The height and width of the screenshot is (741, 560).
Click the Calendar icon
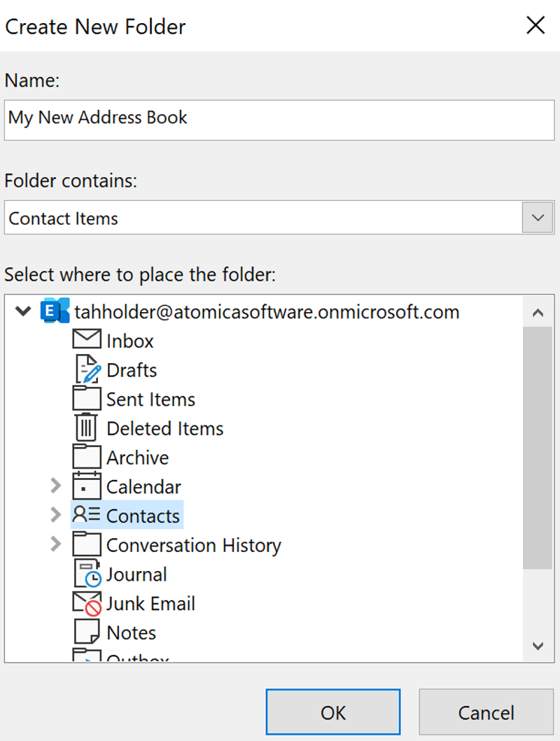click(86, 486)
